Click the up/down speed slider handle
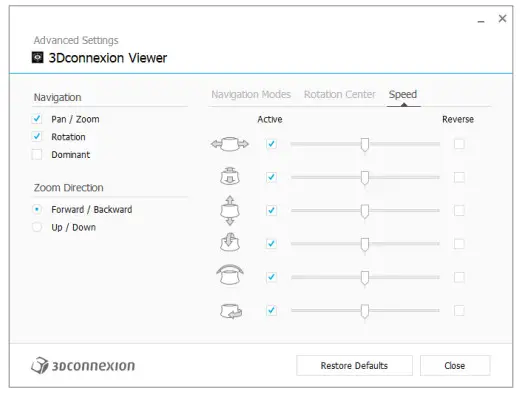Viewport: 520px width, 395px height. [365, 211]
